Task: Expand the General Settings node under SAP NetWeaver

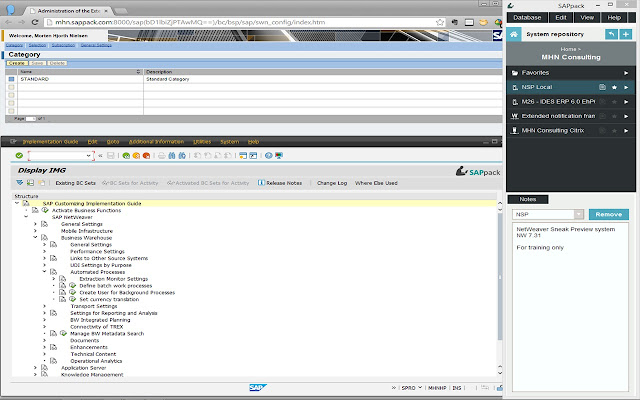Action: [35, 224]
